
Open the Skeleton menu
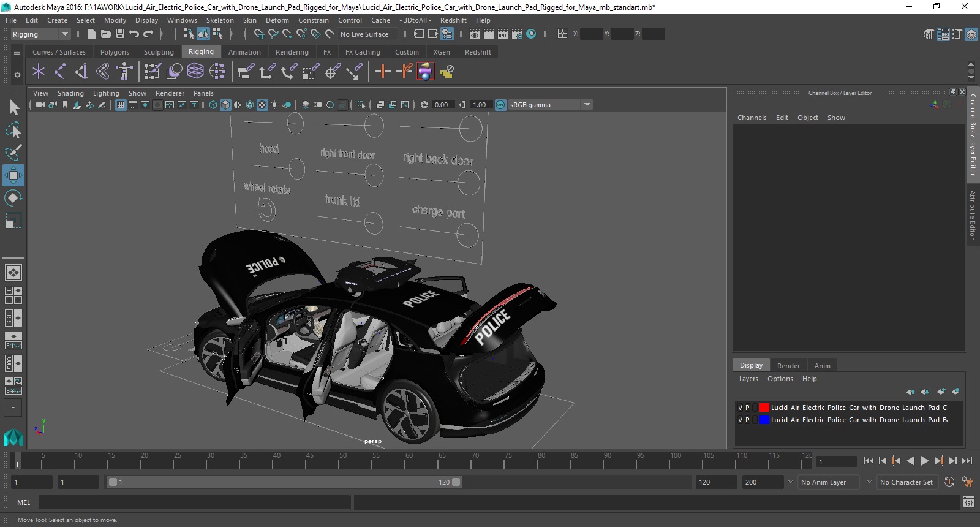click(x=220, y=20)
